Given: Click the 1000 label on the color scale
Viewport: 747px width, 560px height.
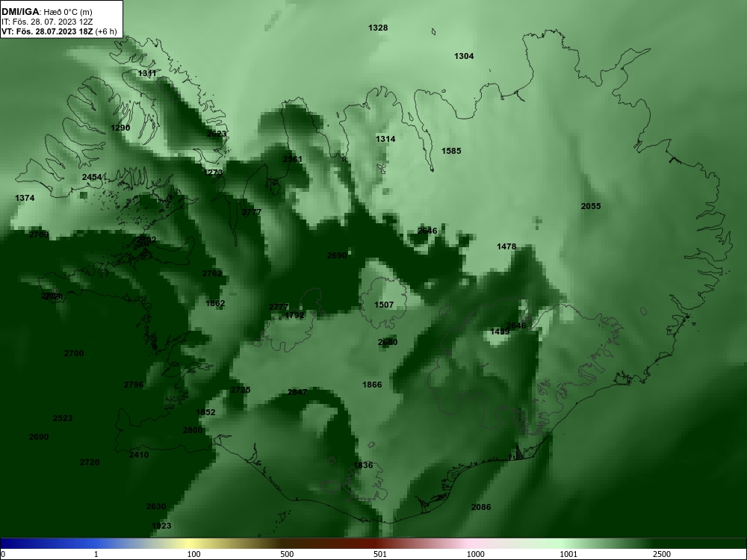Looking at the screenshot, I should tap(475, 555).
